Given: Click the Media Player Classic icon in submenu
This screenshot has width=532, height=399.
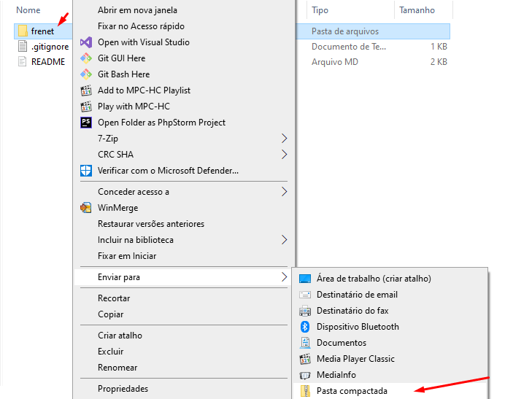Looking at the screenshot, I should 305,359.
